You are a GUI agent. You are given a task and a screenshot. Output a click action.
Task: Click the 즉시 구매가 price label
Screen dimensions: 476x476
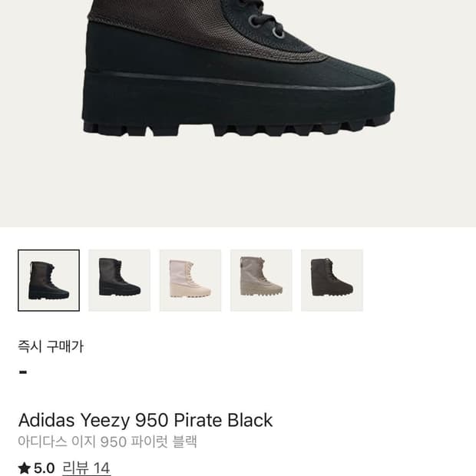point(51,346)
